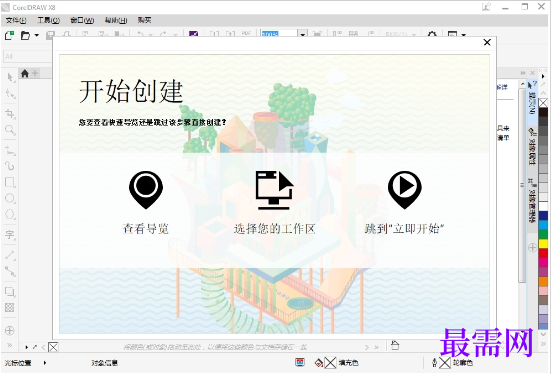
Task: Select the Parallel Dimension line tool
Action: (10, 255)
